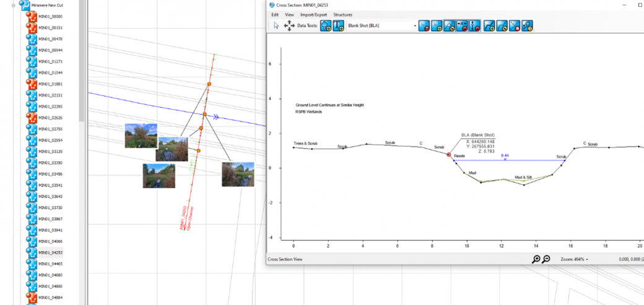The width and height of the screenshot is (644, 305).
Task: Click the zoom out magnifier icon
Action: point(546,259)
